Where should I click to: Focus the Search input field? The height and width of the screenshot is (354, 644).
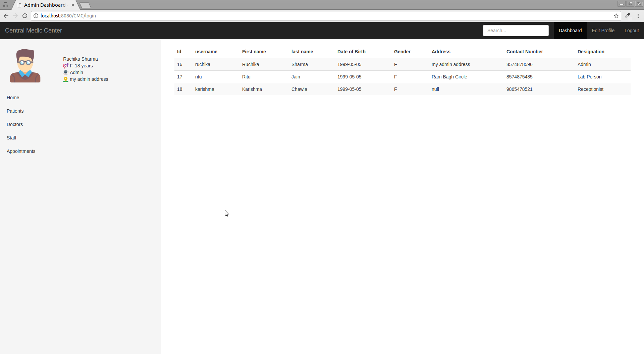coord(516,31)
